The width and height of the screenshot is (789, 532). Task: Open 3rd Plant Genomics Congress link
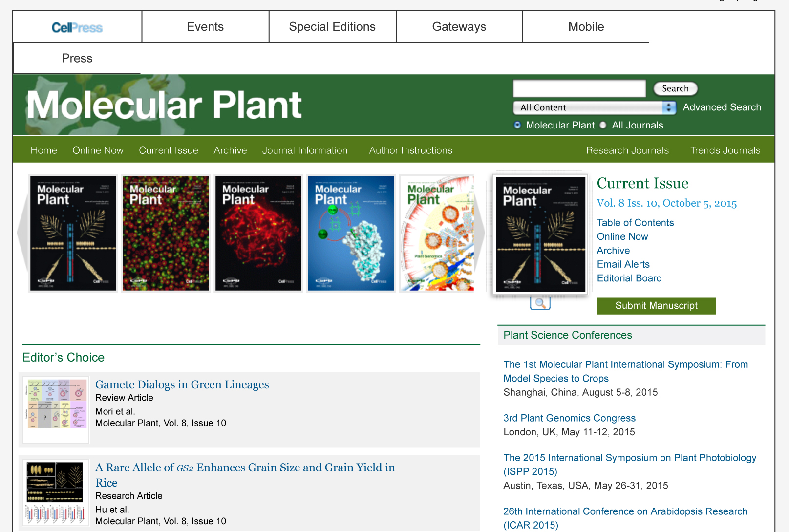tap(569, 418)
